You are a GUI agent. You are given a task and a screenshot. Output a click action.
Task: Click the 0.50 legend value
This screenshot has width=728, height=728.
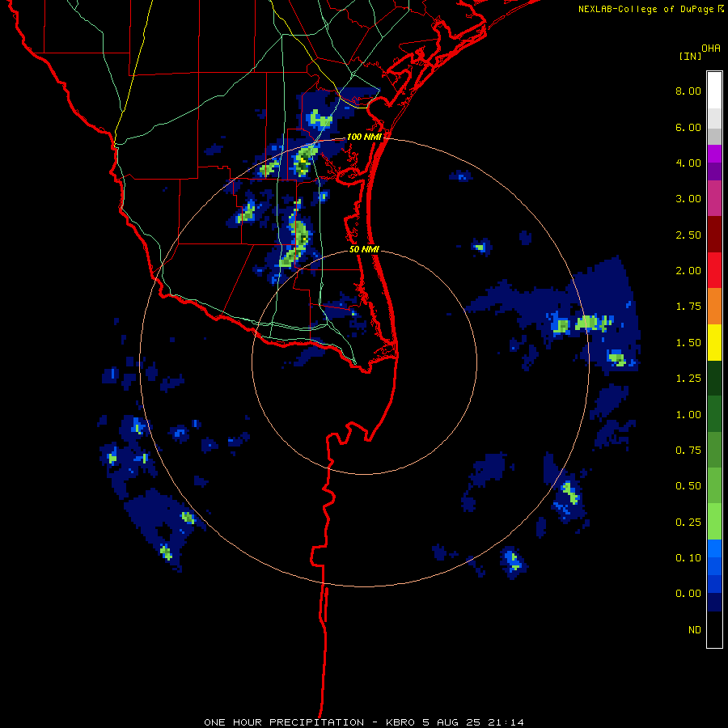tap(688, 486)
